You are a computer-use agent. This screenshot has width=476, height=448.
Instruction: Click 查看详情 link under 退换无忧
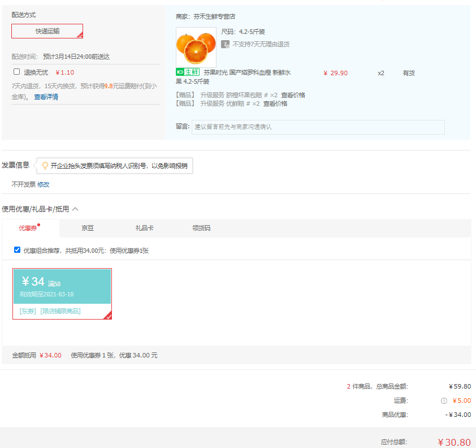click(x=46, y=97)
